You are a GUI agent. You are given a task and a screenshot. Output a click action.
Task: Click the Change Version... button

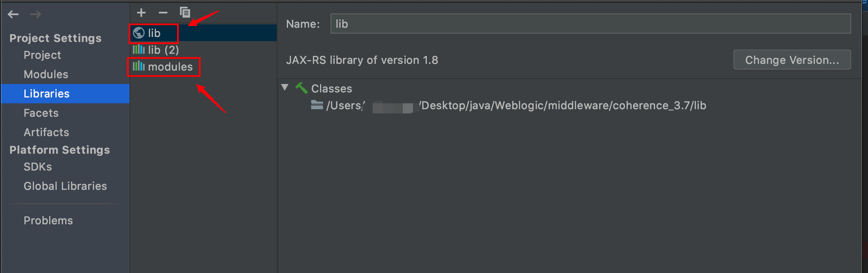coord(792,60)
